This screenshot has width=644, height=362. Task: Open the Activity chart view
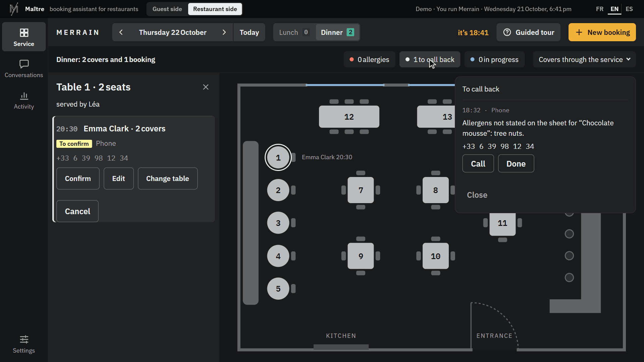point(24,101)
